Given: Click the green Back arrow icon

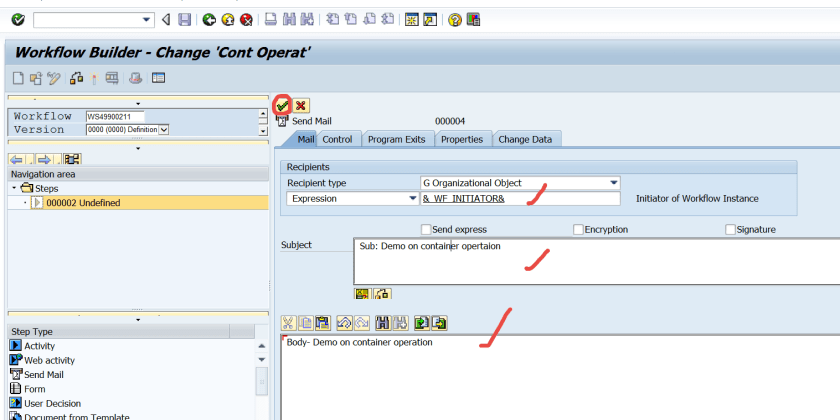Looking at the screenshot, I should [208, 19].
